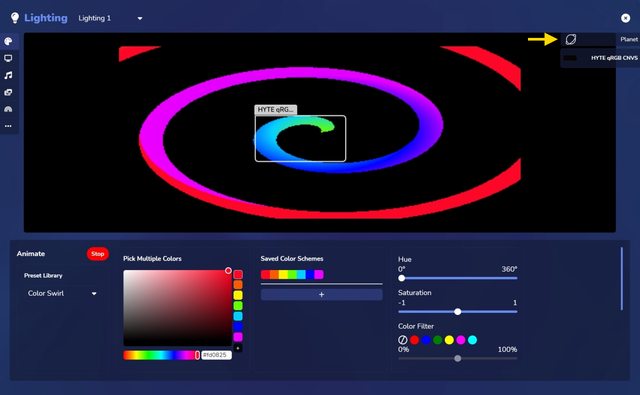Image resolution: width=640 pixels, height=395 pixels.
Task: Select the HYTE qRG device label on canvas
Action: click(x=276, y=109)
